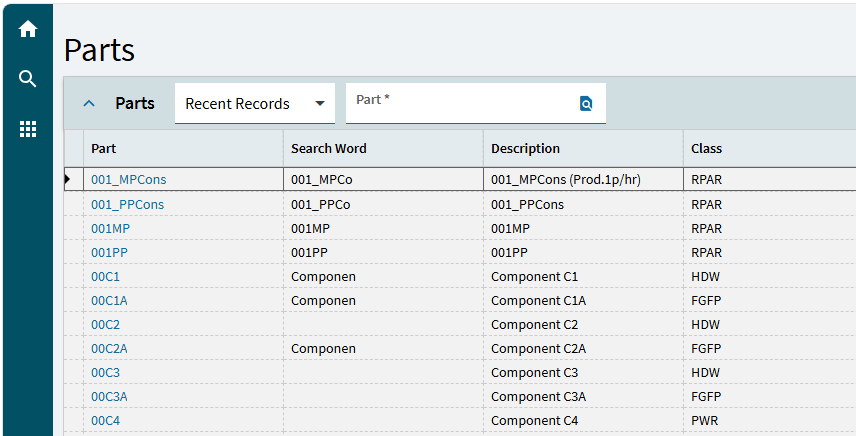The width and height of the screenshot is (856, 436).
Task: Select search word cell 001MP
Action: pyautogui.click(x=383, y=229)
